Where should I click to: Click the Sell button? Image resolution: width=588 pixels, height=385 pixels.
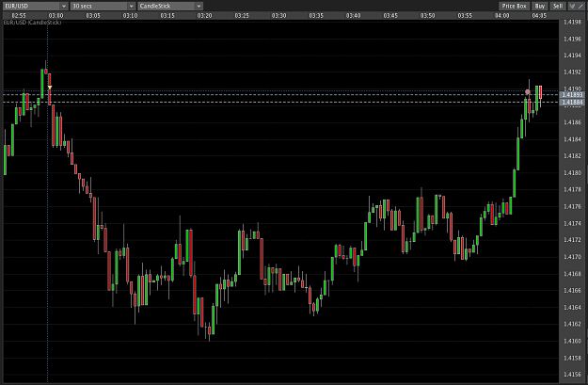[x=558, y=6]
